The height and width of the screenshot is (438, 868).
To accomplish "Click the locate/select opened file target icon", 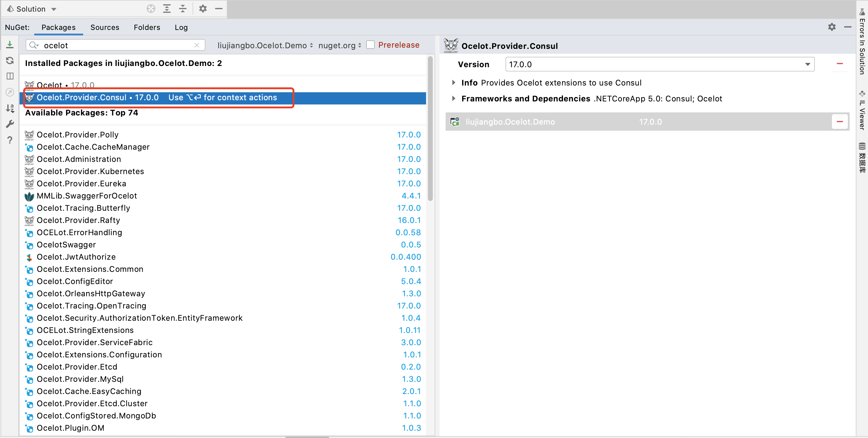I will click(151, 9).
